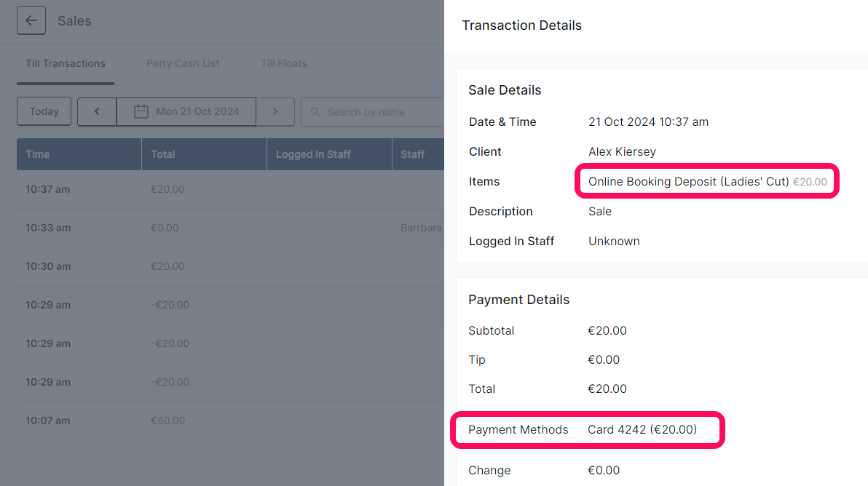Click the back arrow icon beside Sales
This screenshot has height=486, width=868.
(31, 20)
